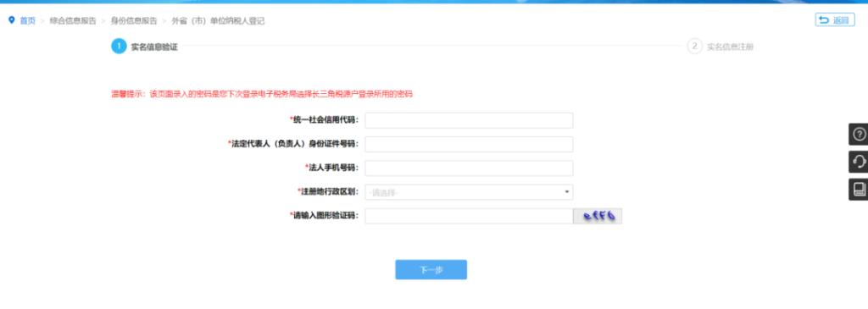
Task: Focus the captcha code input field
Action: pyautogui.click(x=469, y=216)
